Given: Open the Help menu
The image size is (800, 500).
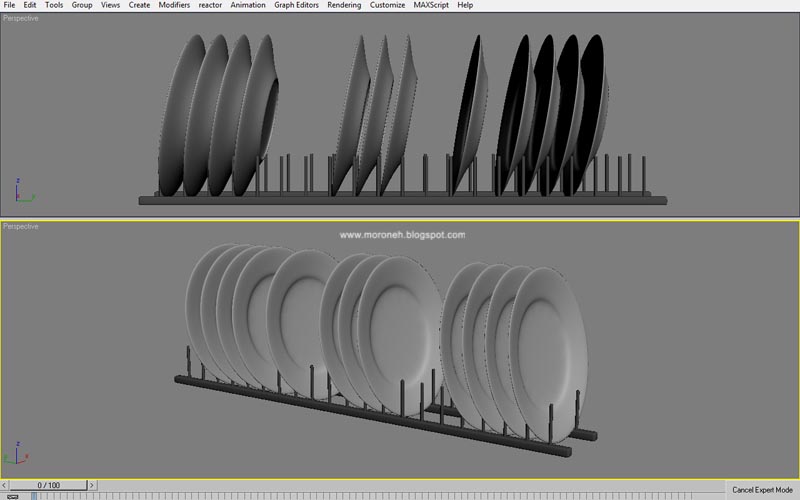Looking at the screenshot, I should [x=465, y=5].
